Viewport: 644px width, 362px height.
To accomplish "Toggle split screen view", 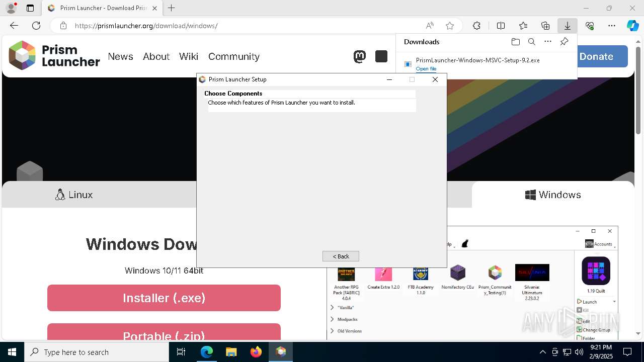I will 501,26.
